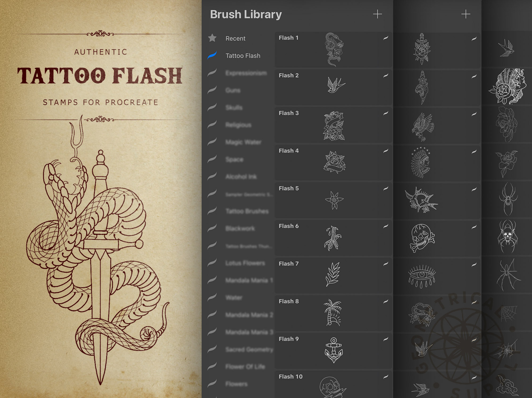Viewport: 532px width, 398px height.
Task: Pick the plain spider stamp in right panel
Action: point(508,199)
